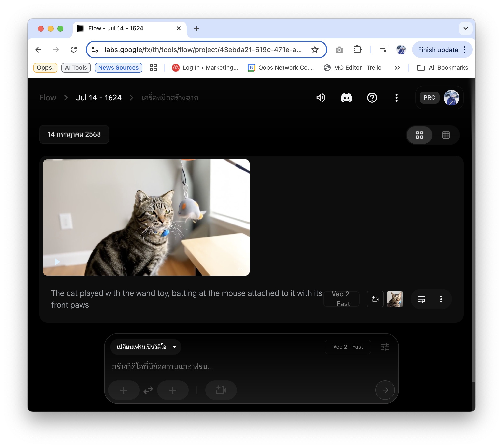Open the Flow account avatar
Viewport: 503px width, 448px height.
451,98
